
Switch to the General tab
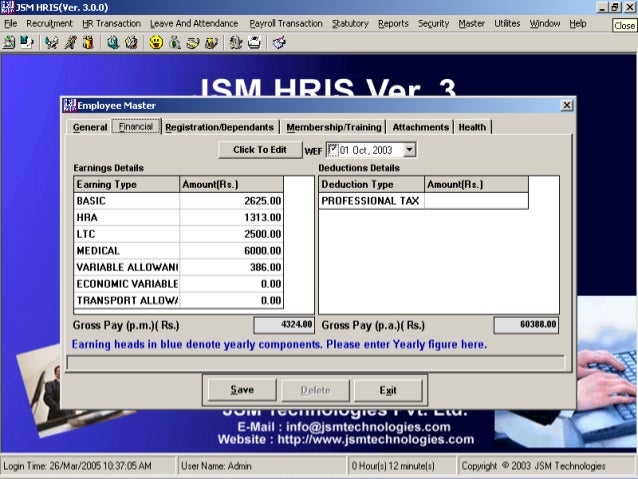pos(90,127)
